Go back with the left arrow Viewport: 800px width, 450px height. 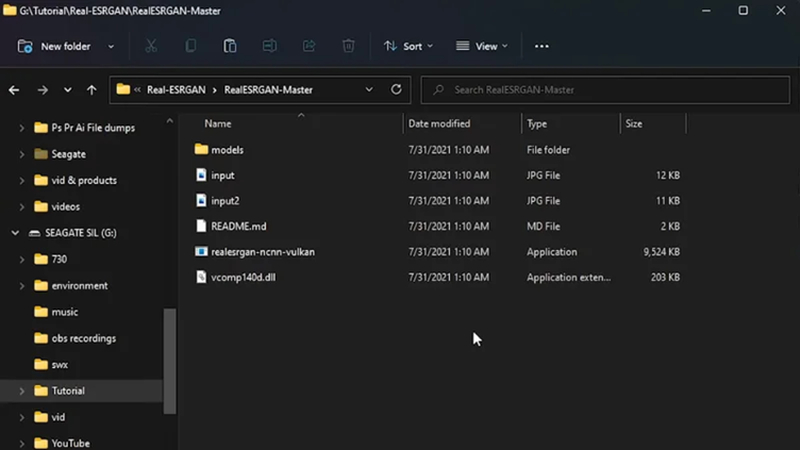coord(14,90)
